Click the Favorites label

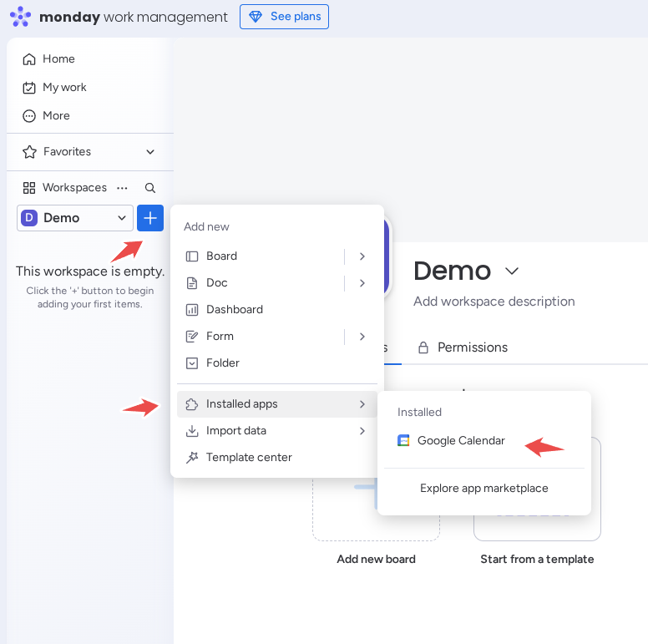coord(67,152)
